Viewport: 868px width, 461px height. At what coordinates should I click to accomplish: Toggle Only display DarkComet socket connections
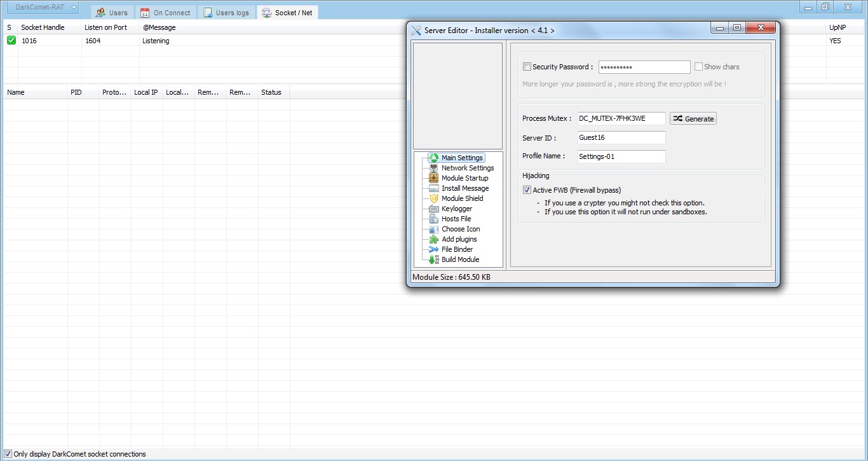coord(8,454)
